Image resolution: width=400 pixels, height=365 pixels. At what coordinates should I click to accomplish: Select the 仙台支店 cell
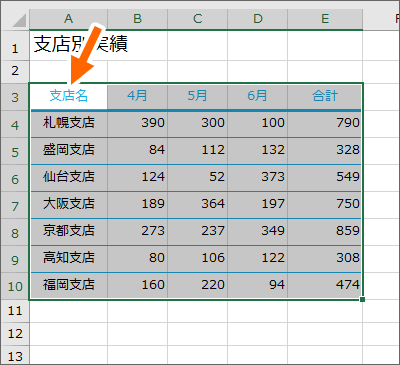[68, 178]
